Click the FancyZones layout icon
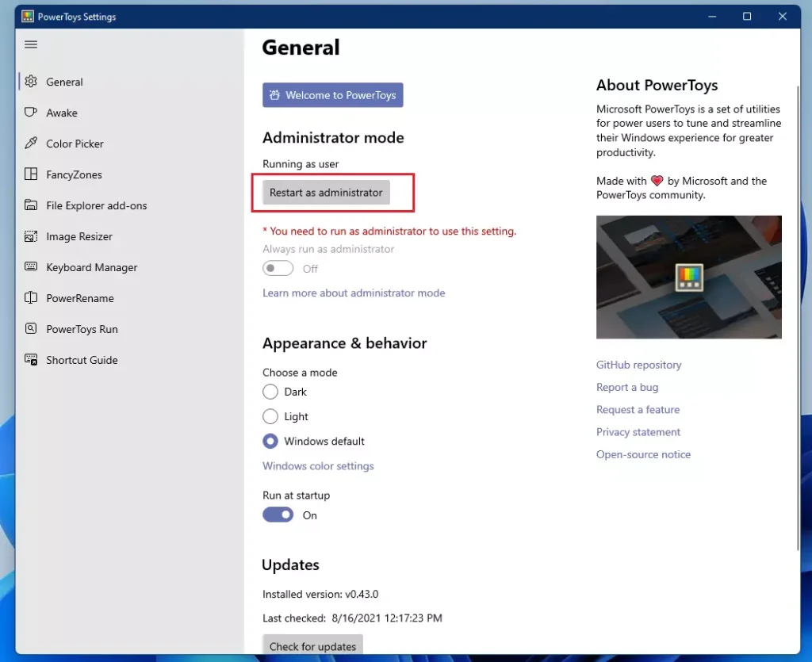This screenshot has width=812, height=662. 31,174
